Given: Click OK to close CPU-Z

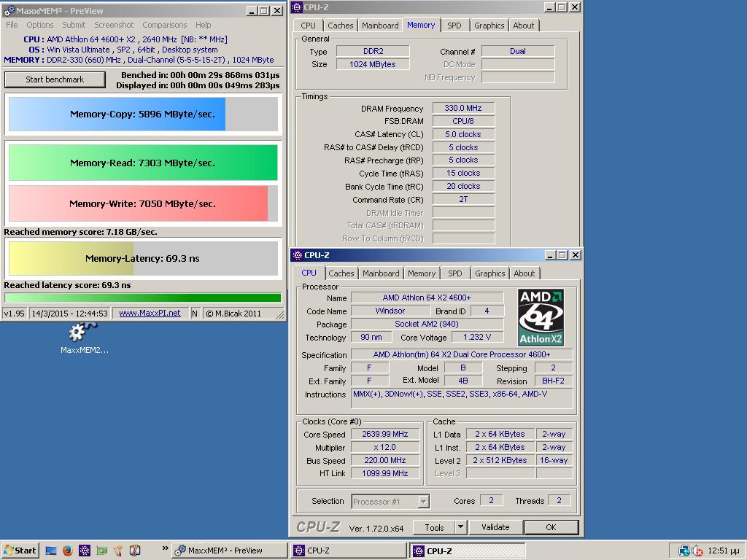Looking at the screenshot, I should (551, 527).
